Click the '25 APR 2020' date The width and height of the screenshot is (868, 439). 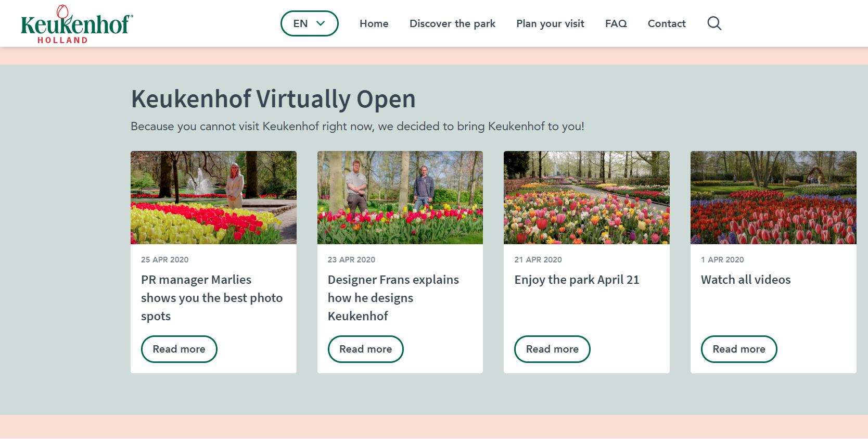click(164, 259)
